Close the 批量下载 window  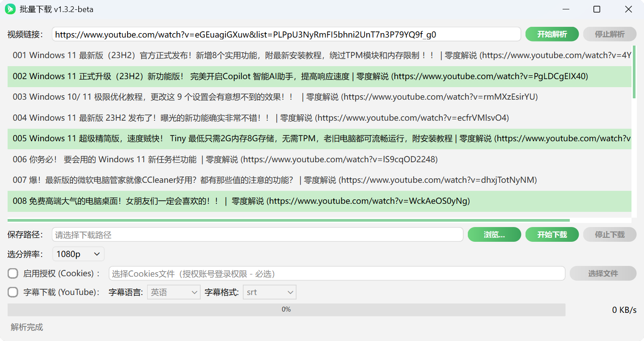(x=628, y=9)
